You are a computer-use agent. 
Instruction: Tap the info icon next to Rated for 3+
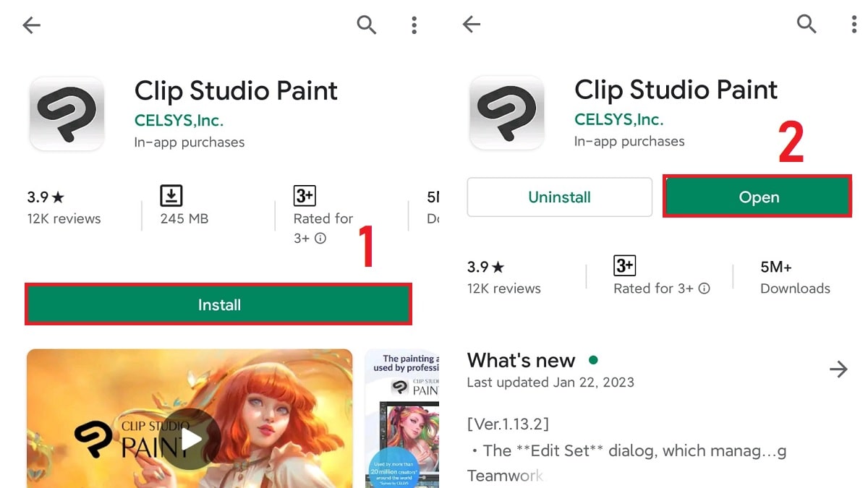click(320, 238)
